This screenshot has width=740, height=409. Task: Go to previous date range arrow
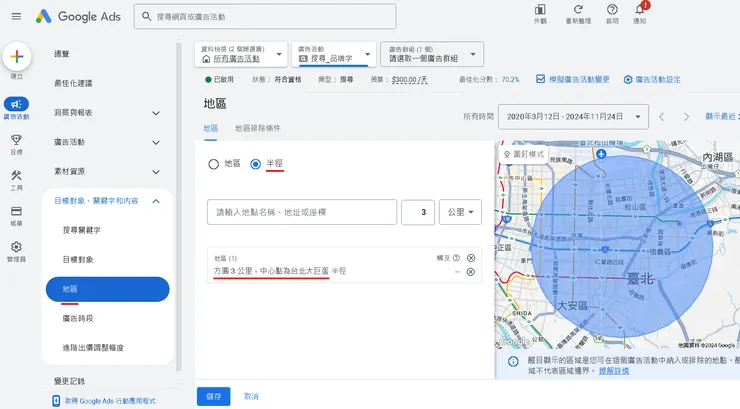click(662, 117)
